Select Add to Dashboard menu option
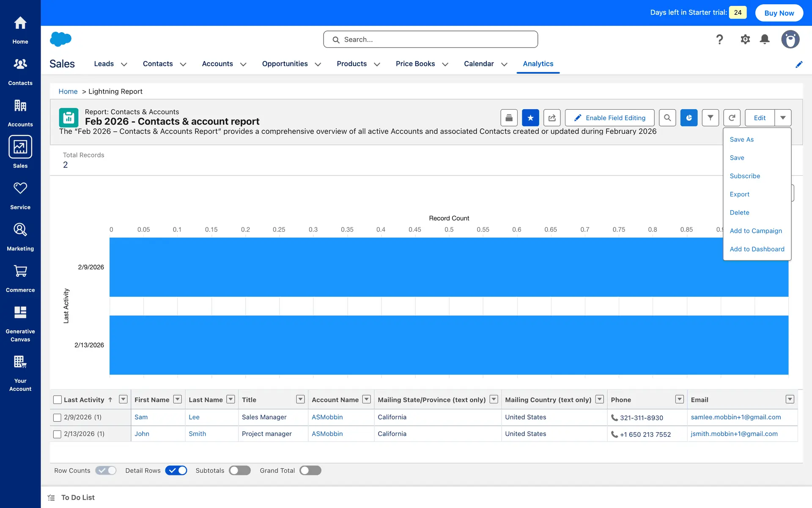Viewport: 812px width, 508px height. pyautogui.click(x=757, y=249)
